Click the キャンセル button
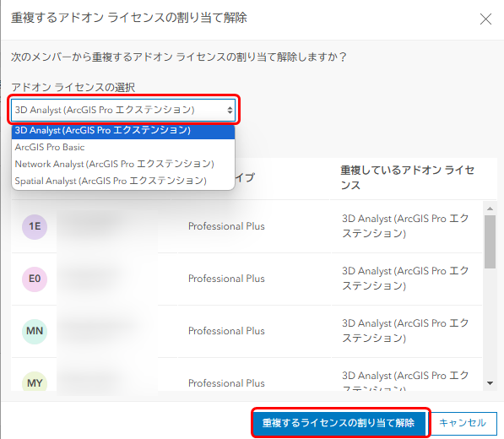504x439 pixels. (463, 423)
